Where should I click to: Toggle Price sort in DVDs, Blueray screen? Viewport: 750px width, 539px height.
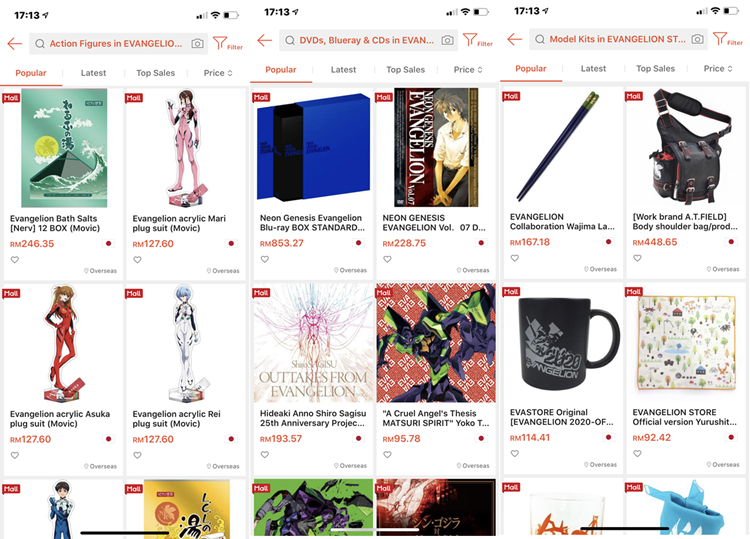[x=468, y=69]
